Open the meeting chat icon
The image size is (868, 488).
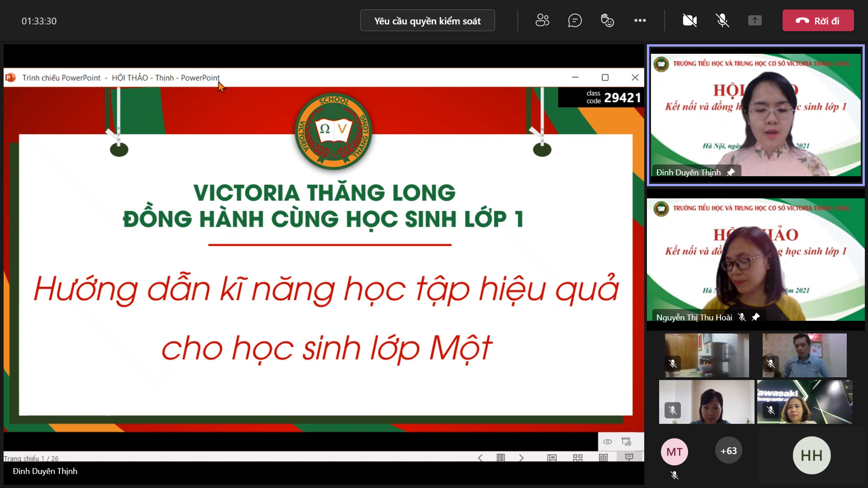[x=575, y=20]
